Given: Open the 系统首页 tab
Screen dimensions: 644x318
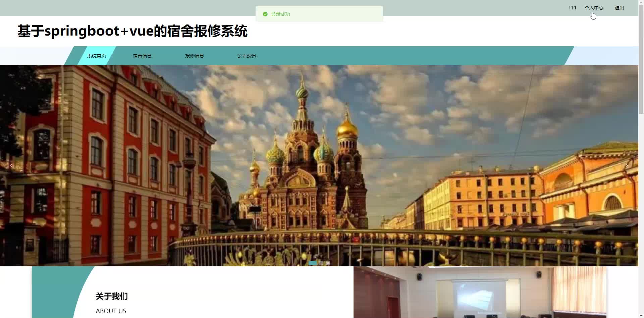Looking at the screenshot, I should click(x=97, y=56).
